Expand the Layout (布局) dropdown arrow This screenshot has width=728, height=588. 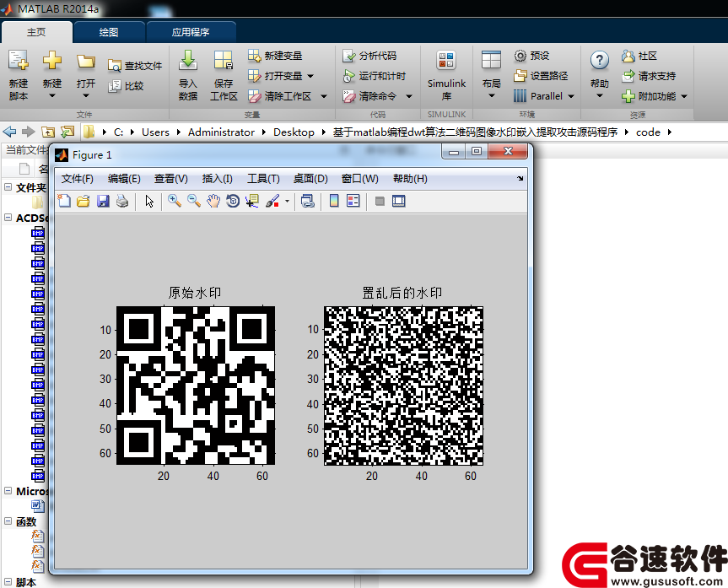click(491, 96)
